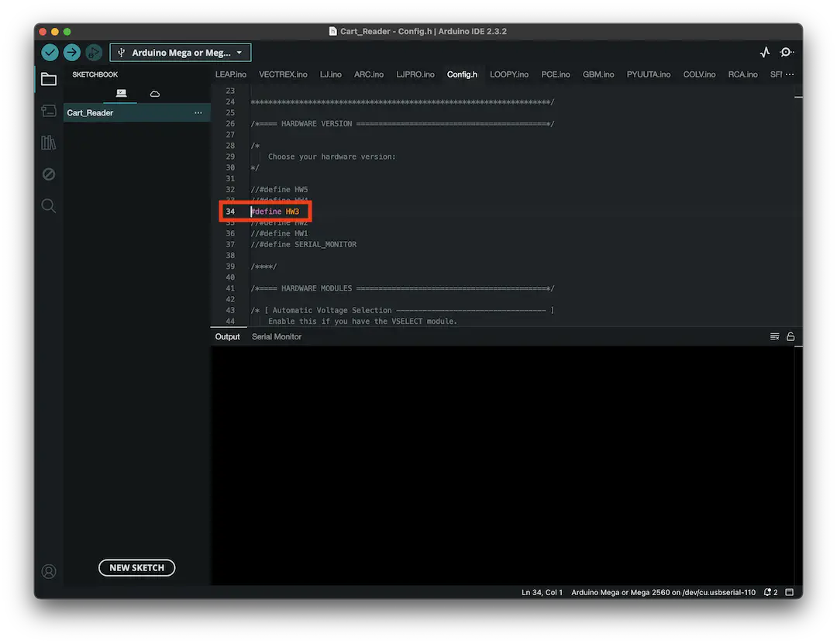The width and height of the screenshot is (837, 644).
Task: Switch to the ARC.ino tab
Action: pyautogui.click(x=368, y=74)
